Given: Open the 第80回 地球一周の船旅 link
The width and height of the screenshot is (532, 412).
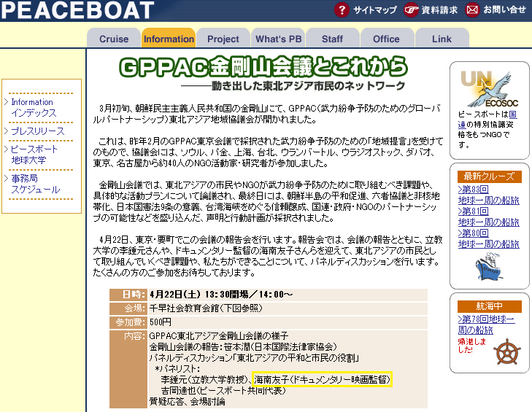Looking at the screenshot, I should (488, 238).
